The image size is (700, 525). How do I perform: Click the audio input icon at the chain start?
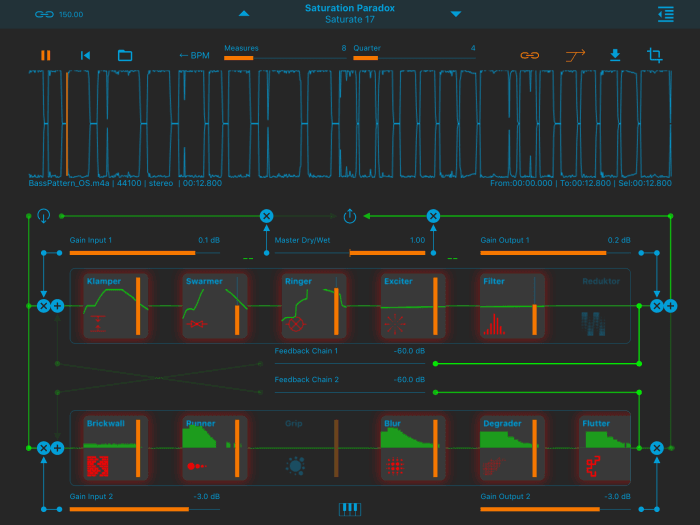pyautogui.click(x=43, y=216)
